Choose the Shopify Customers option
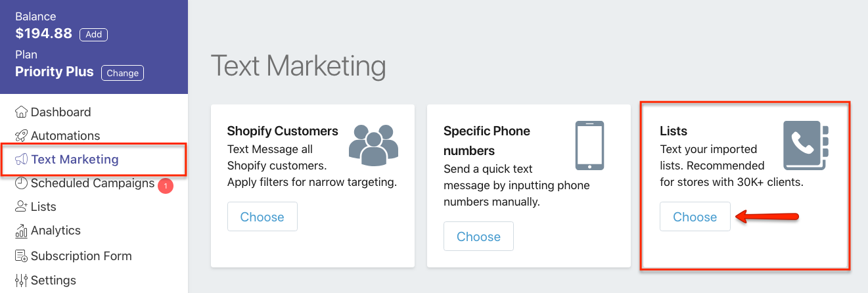This screenshot has height=293, width=868. tap(262, 217)
